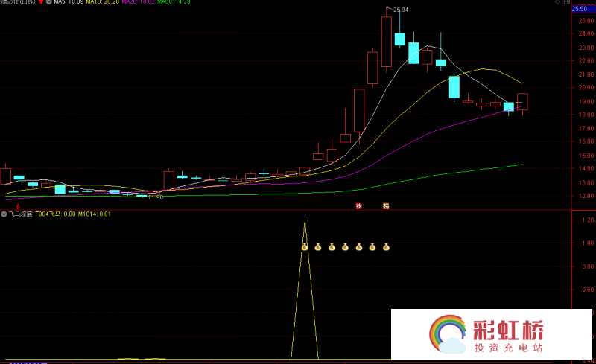Click the blue 25.50 price tag on axis
This screenshot has height=364, width=596.
(x=583, y=9)
